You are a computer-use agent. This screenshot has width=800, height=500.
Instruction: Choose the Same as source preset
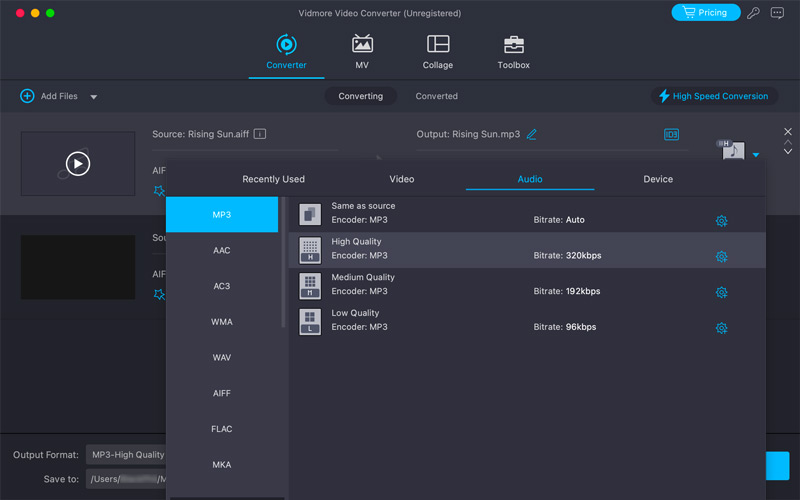(527, 215)
